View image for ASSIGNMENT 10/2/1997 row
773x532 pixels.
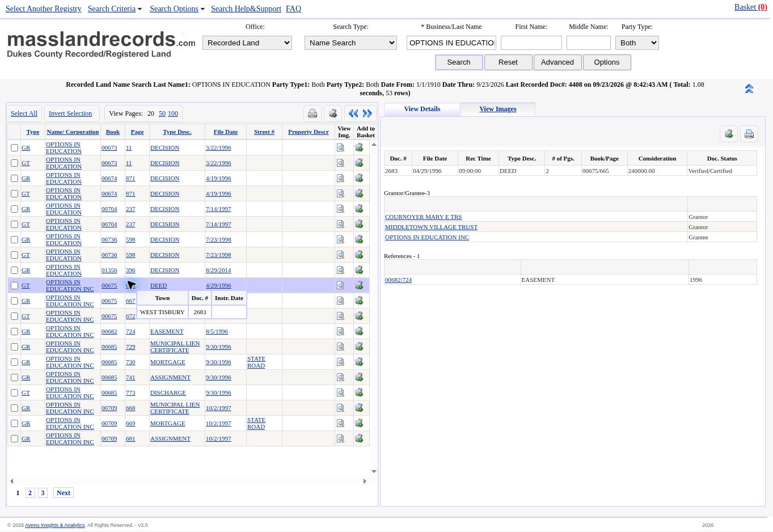341,438
